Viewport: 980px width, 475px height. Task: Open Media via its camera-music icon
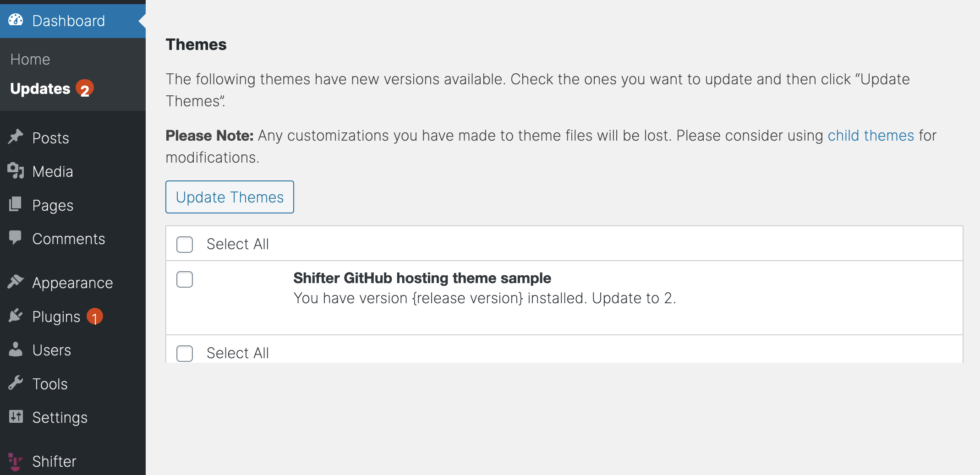tap(16, 170)
